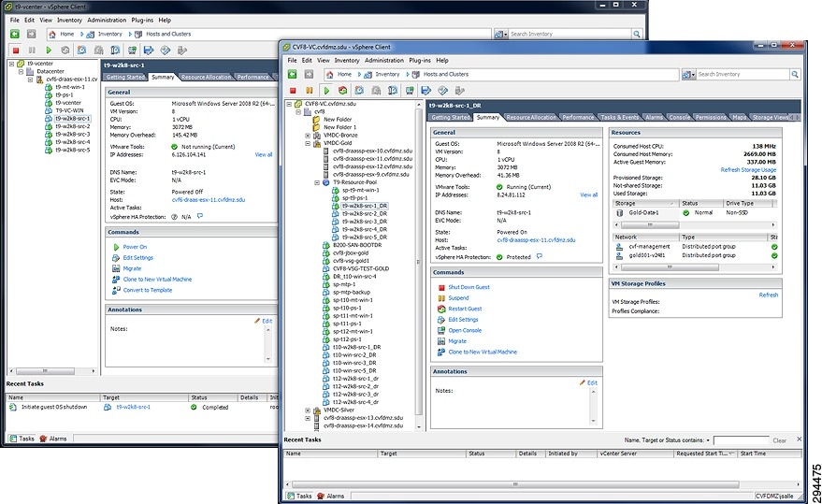Collapse the cvf8 datacenter node
This screenshot has height=504, width=822.
pyautogui.click(x=298, y=111)
